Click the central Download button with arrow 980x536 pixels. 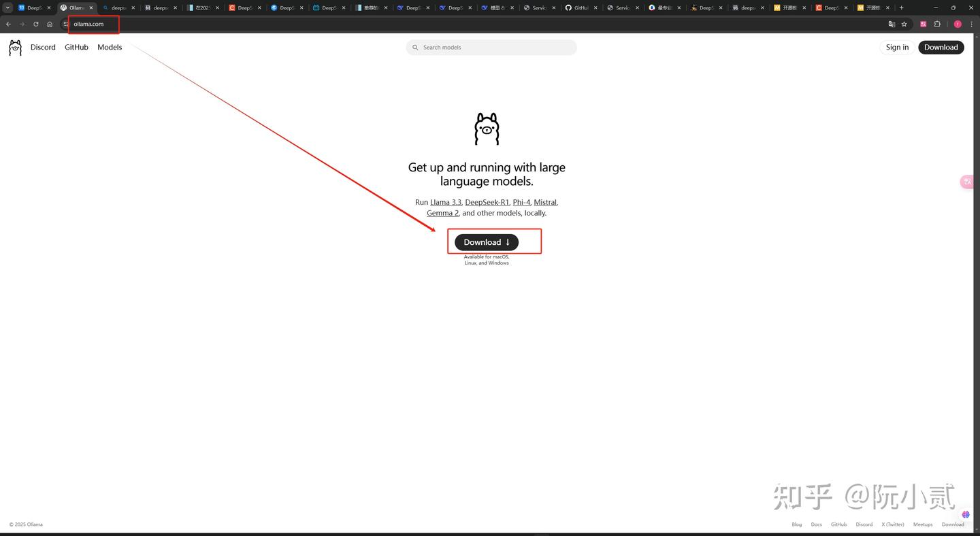(487, 242)
